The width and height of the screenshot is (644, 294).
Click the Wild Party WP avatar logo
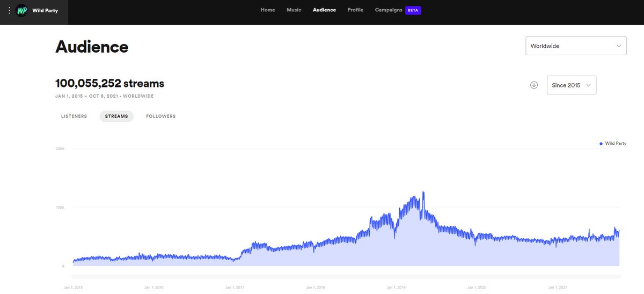point(22,10)
